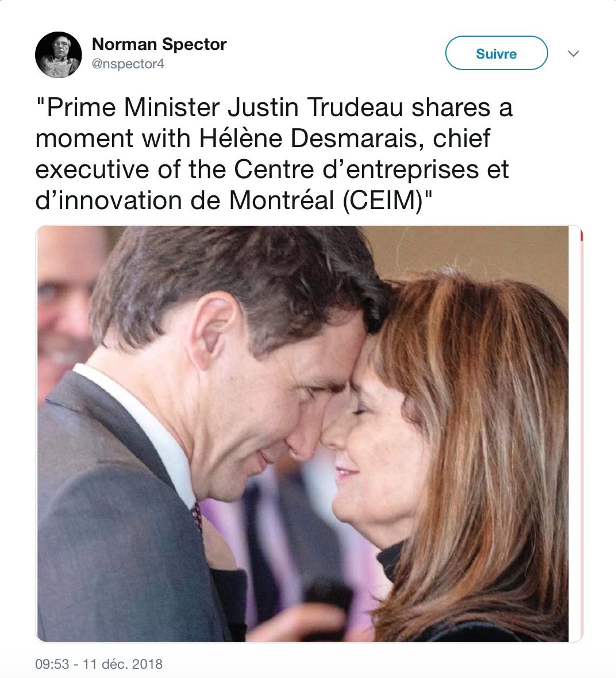
Task: Click "Montréal" in the tweet's last line
Action: (x=282, y=201)
